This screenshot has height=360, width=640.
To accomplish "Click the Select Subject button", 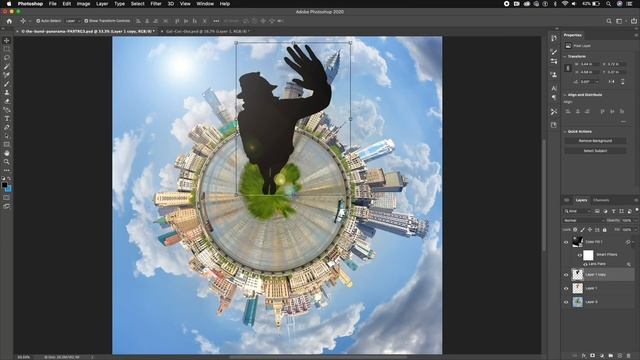I will (x=595, y=151).
